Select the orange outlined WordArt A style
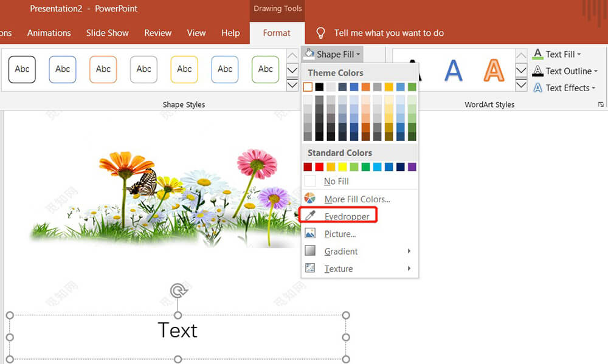 click(494, 70)
